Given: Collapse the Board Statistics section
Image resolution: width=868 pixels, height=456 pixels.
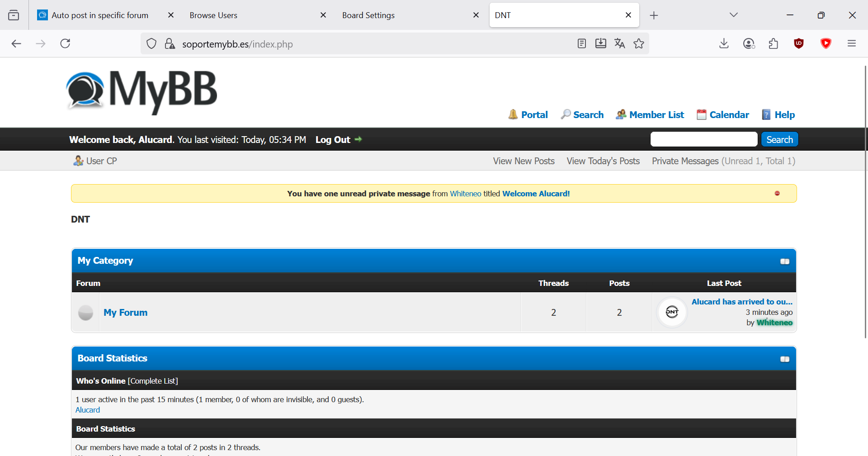Looking at the screenshot, I should 784,359.
